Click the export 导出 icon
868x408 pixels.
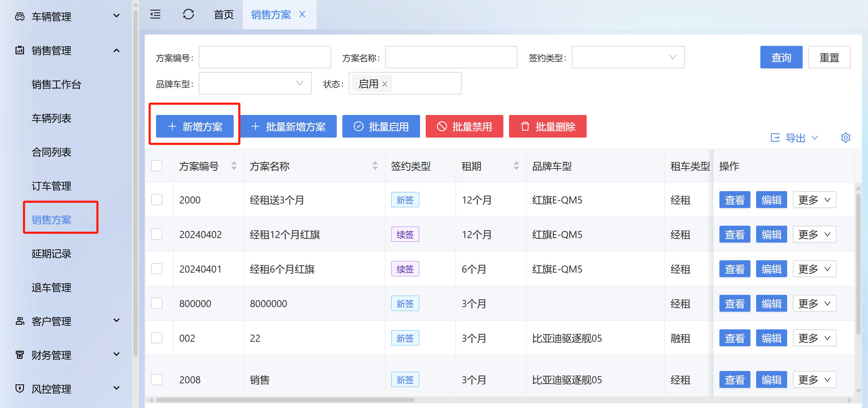pyautogui.click(x=775, y=138)
